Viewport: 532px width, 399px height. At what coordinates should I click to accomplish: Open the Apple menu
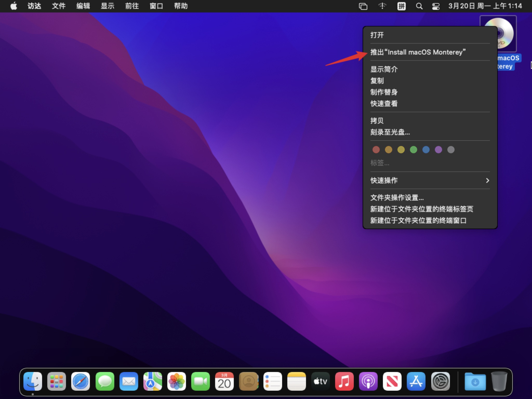[14, 6]
